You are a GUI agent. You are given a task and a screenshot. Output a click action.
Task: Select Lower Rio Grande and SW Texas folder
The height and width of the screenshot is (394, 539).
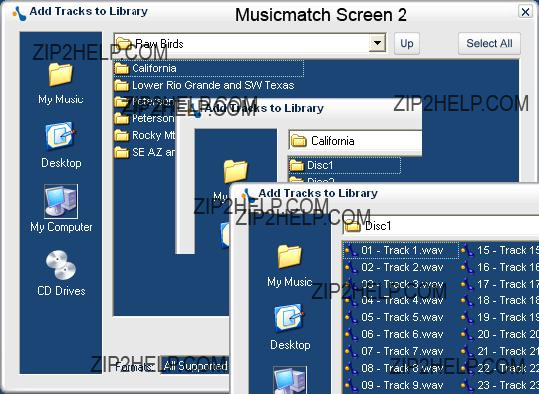coord(204,85)
